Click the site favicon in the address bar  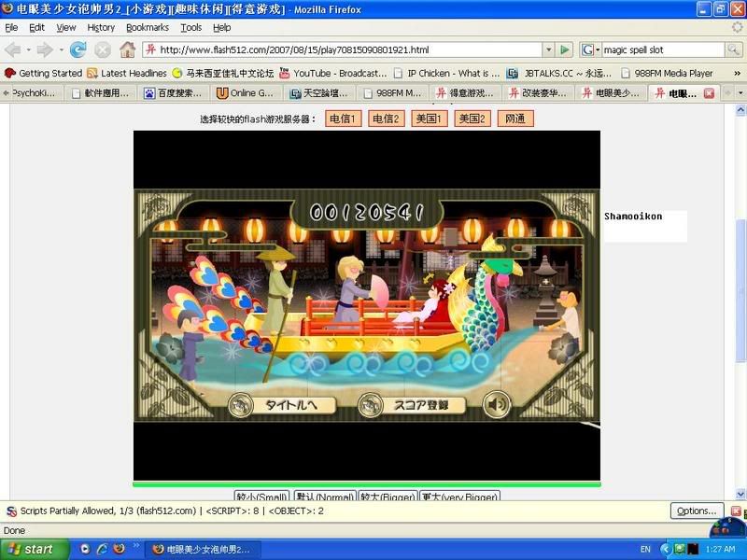coord(150,49)
